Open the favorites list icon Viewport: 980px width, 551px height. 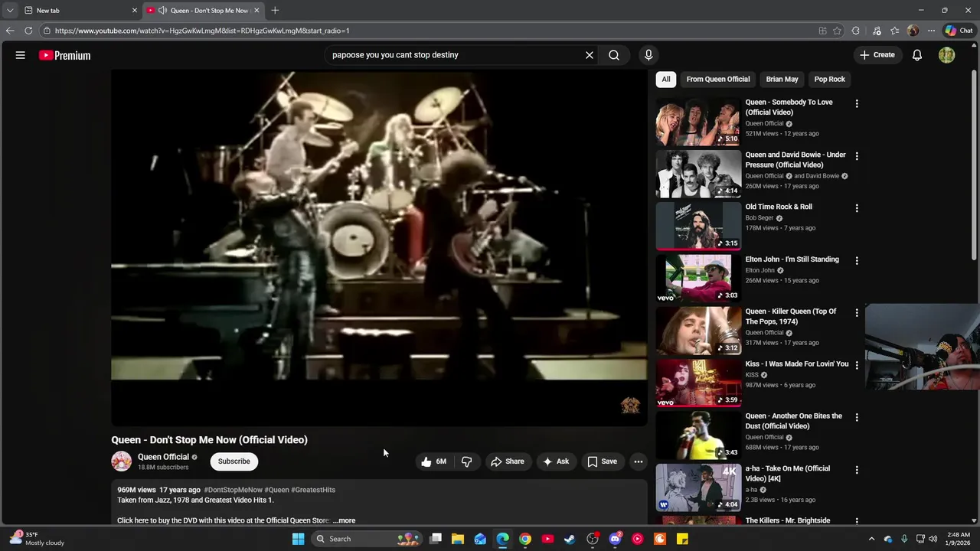tap(894, 31)
